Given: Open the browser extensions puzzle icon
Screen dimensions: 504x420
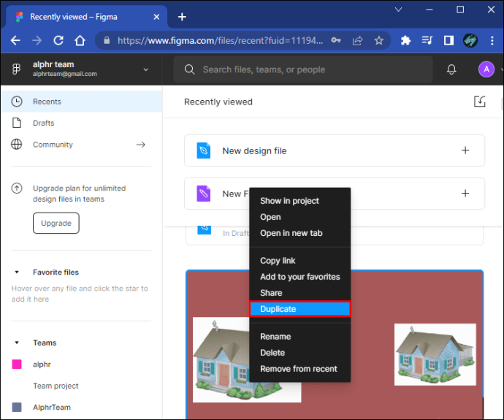Looking at the screenshot, I should tap(406, 41).
